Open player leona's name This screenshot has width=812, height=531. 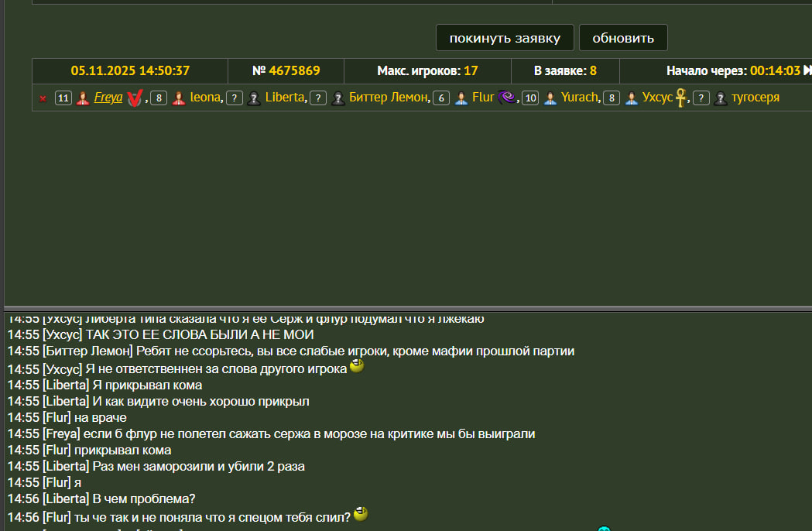205,98
